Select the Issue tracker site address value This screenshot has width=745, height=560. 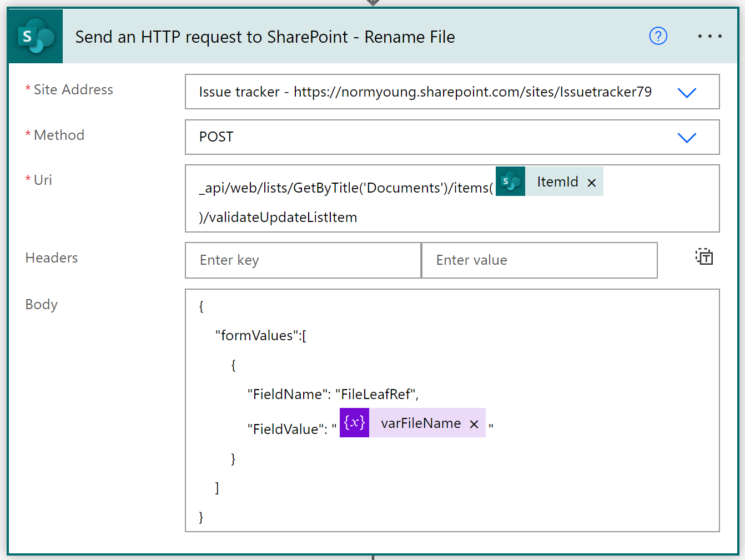tap(425, 92)
